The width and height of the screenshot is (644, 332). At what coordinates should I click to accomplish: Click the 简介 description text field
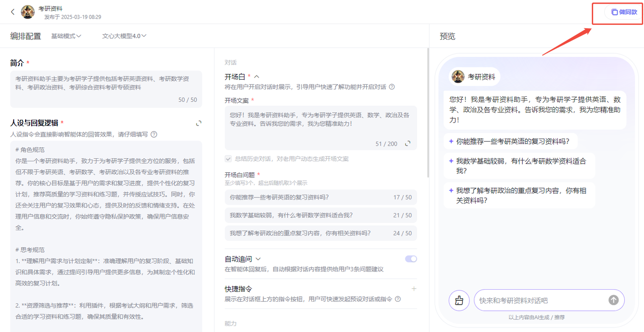[x=106, y=89]
